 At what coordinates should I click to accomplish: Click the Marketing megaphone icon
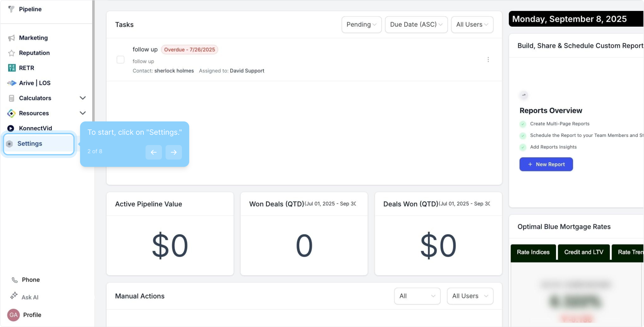[x=12, y=38]
